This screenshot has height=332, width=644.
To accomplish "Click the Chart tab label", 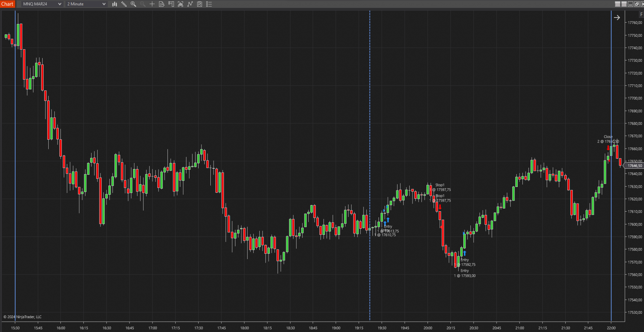I will 7,4.
